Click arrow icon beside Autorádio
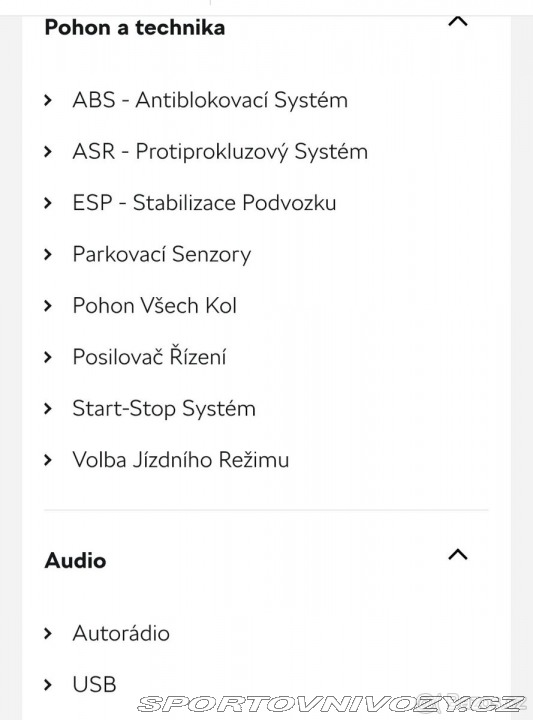 48,634
